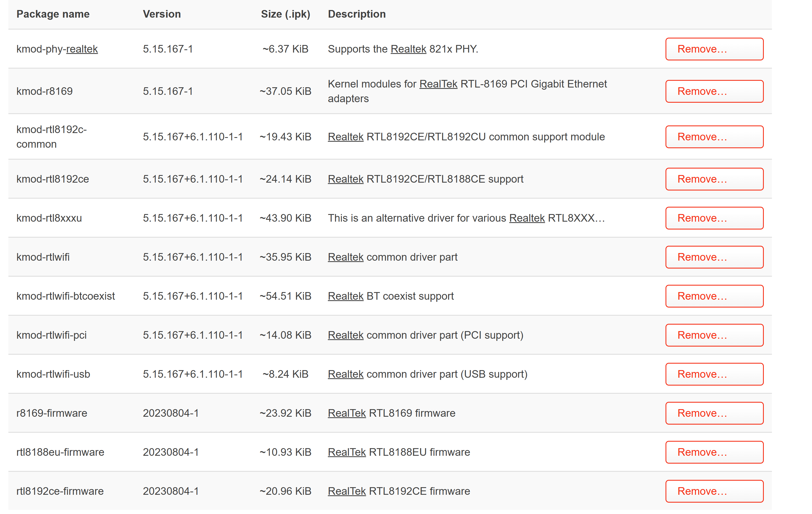Click the Package name column header
Image resolution: width=812 pixels, height=514 pixels.
pyautogui.click(x=53, y=14)
